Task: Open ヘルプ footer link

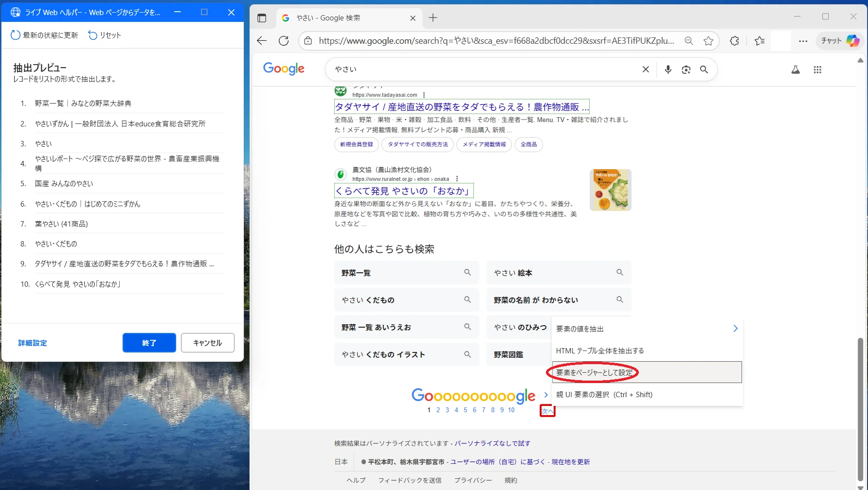Action: click(x=356, y=480)
